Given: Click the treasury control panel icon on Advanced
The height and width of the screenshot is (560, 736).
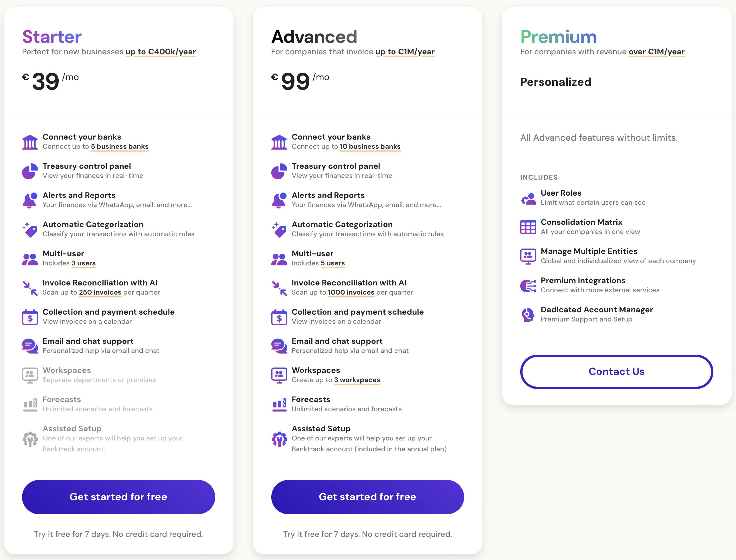Looking at the screenshot, I should [279, 170].
